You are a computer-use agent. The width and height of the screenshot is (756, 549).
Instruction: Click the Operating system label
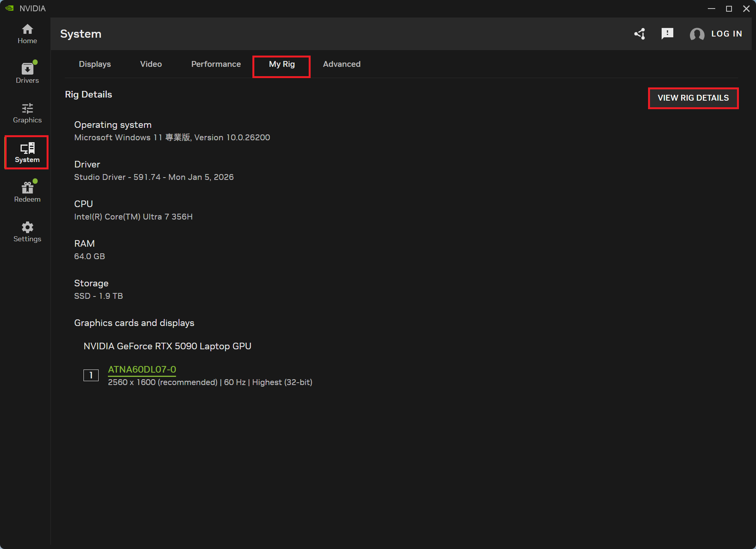coord(113,125)
